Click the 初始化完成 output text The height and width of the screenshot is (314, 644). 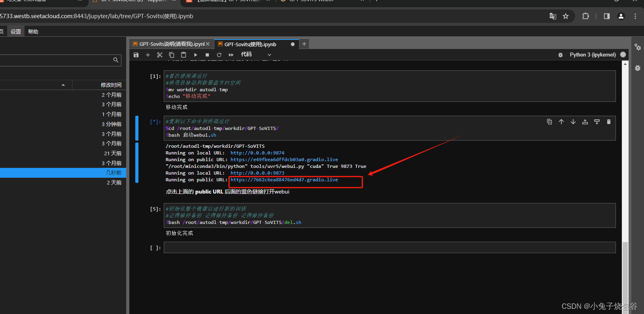[180, 233]
